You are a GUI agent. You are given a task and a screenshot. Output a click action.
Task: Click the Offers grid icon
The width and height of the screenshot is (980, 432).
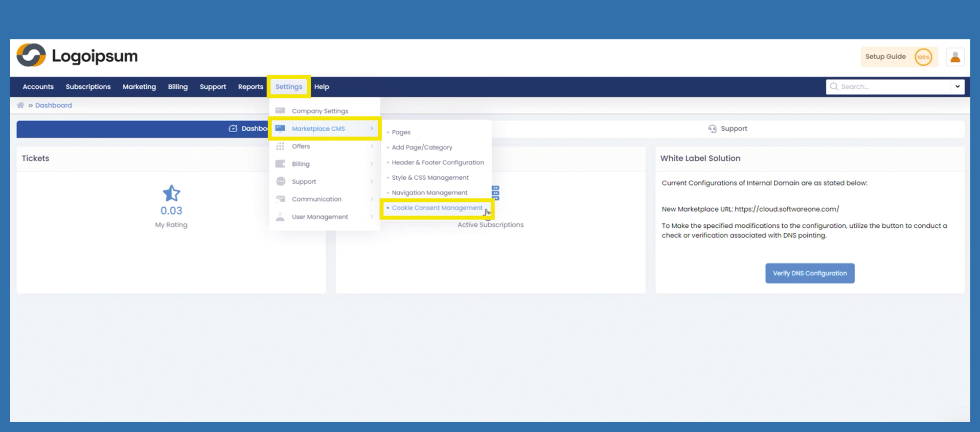280,147
